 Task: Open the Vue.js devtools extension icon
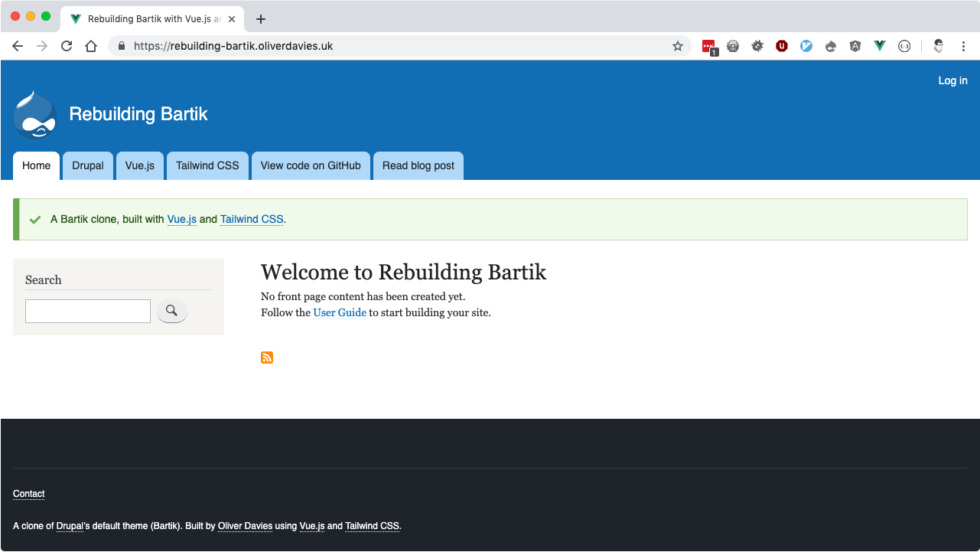coord(880,46)
